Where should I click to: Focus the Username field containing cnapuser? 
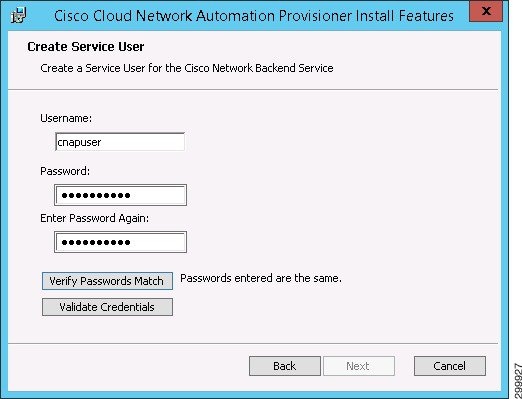click(120, 142)
